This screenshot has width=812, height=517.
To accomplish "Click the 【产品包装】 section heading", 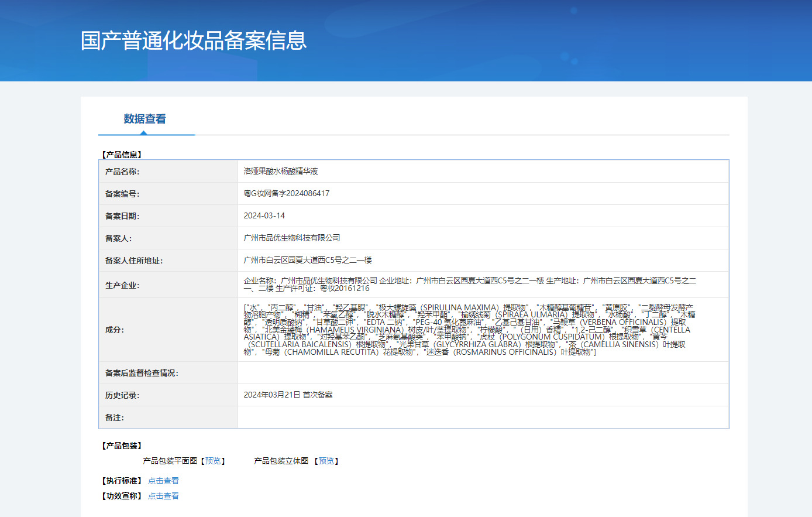I will click(122, 446).
